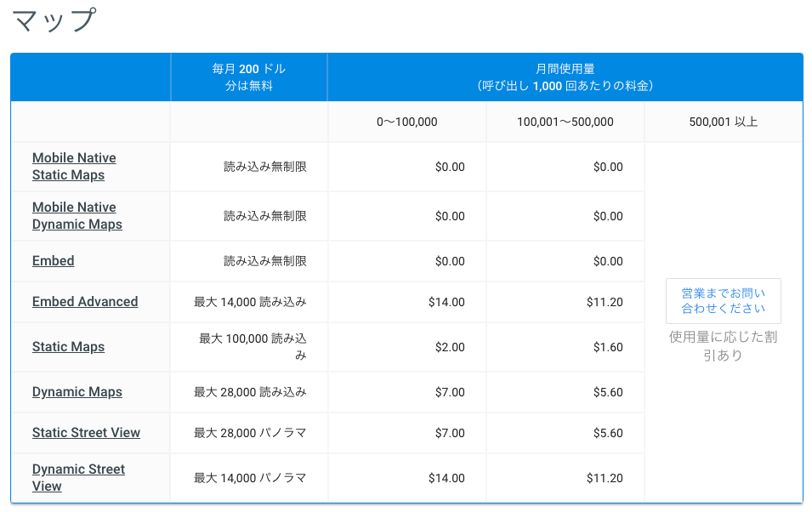Open the Mobile Native Static Maps link
The image size is (812, 512).
click(x=73, y=166)
